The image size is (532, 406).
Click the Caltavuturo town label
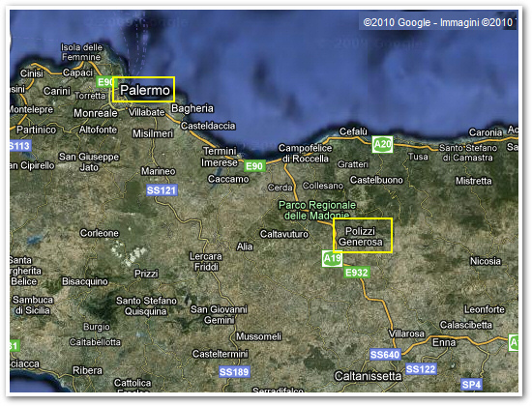pos(284,234)
